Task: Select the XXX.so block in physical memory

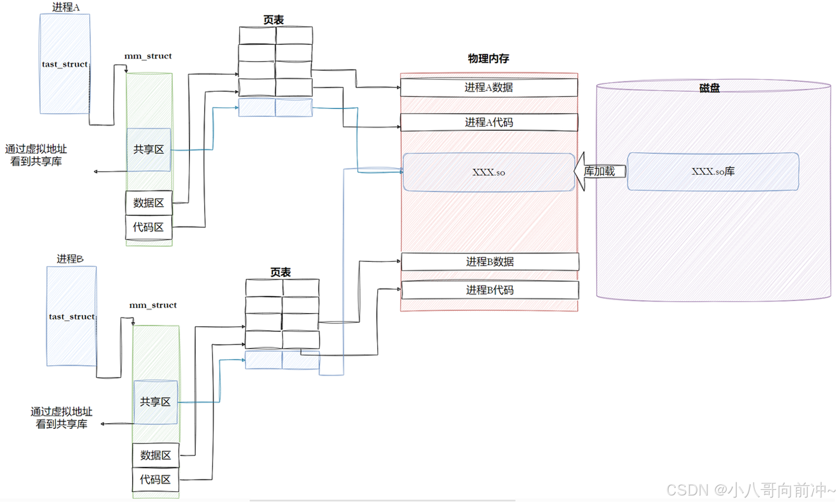Action: pyautogui.click(x=489, y=172)
